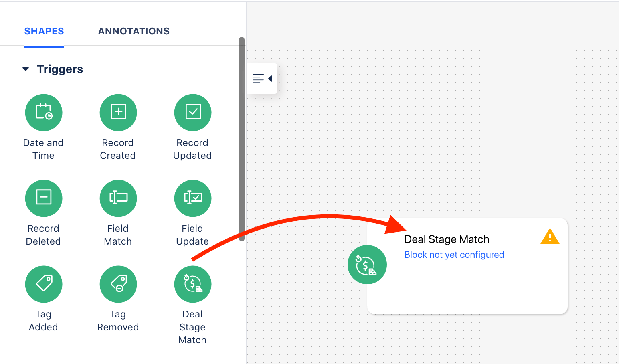
Task: Select the Field Update trigger icon
Action: pos(193,198)
